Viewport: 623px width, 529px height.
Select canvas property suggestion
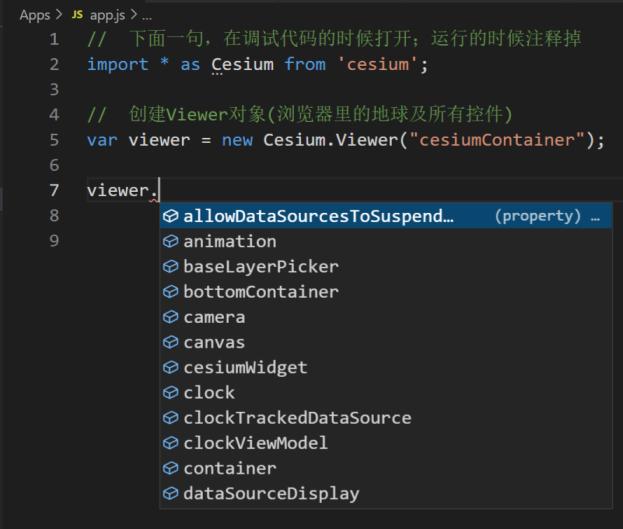[x=385, y=342]
